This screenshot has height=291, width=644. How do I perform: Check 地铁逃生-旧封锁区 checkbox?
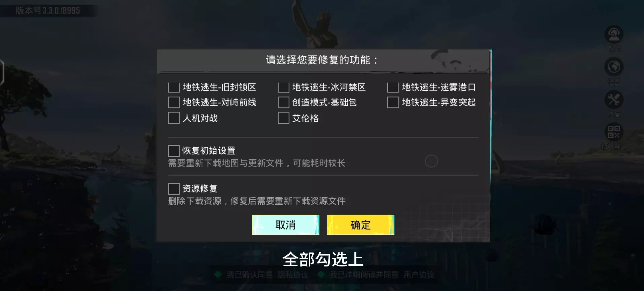point(174,87)
